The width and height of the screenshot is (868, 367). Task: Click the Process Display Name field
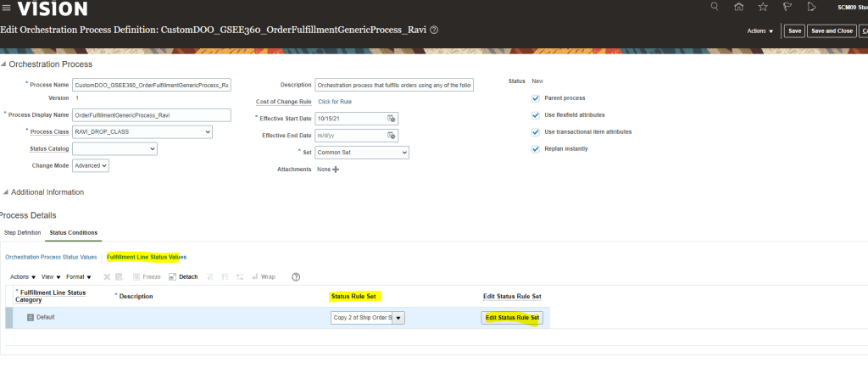click(x=151, y=114)
